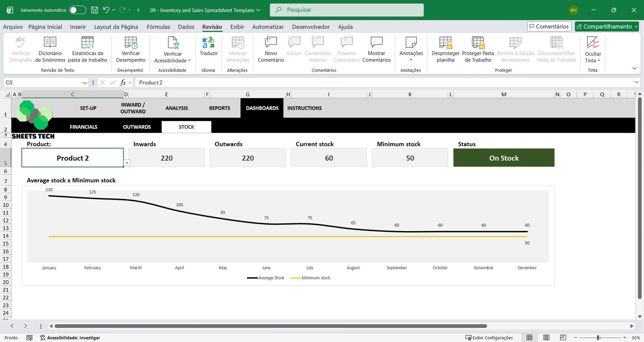Click the zoom out minus button

576,338
